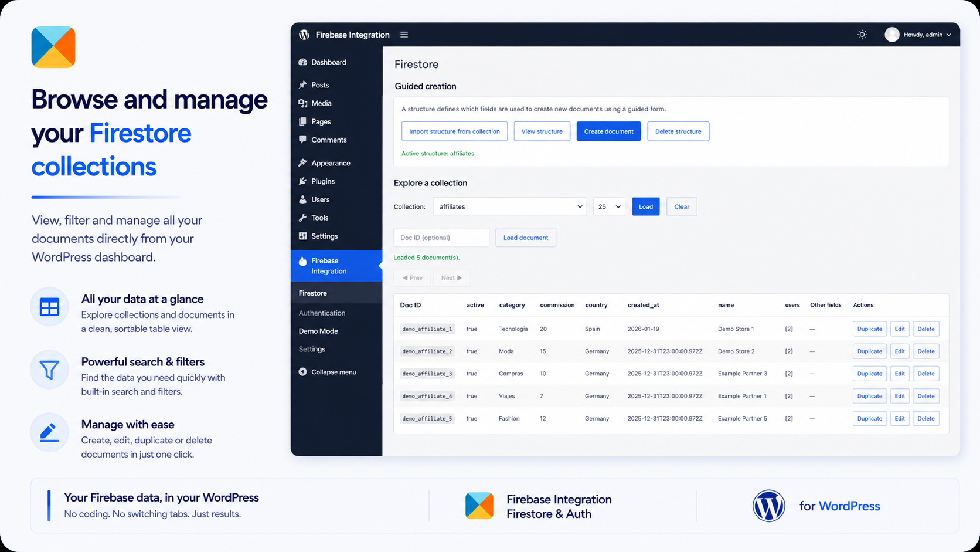
Task: Click the Tools wrench icon
Action: point(302,218)
